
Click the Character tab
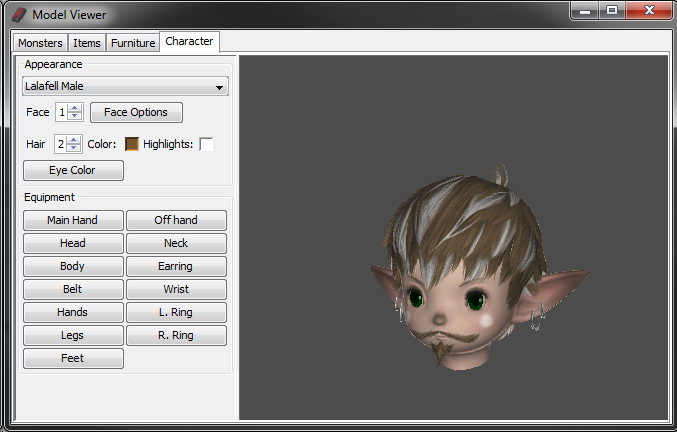pos(189,41)
